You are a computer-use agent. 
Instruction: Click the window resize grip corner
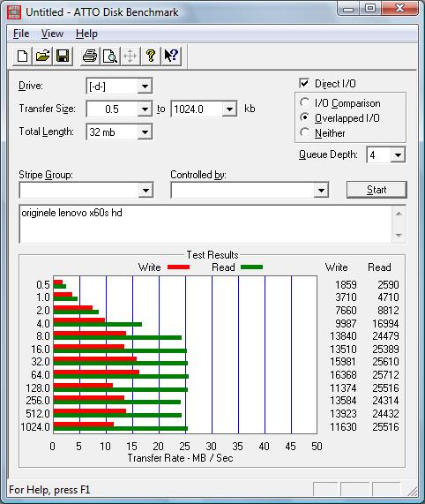(413, 491)
